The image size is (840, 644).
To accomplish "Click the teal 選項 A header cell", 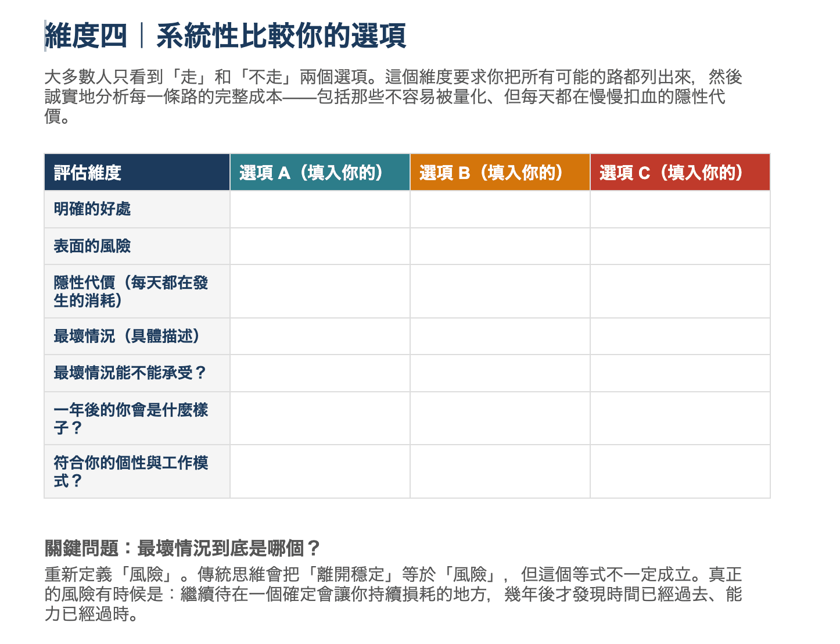I will click(320, 173).
